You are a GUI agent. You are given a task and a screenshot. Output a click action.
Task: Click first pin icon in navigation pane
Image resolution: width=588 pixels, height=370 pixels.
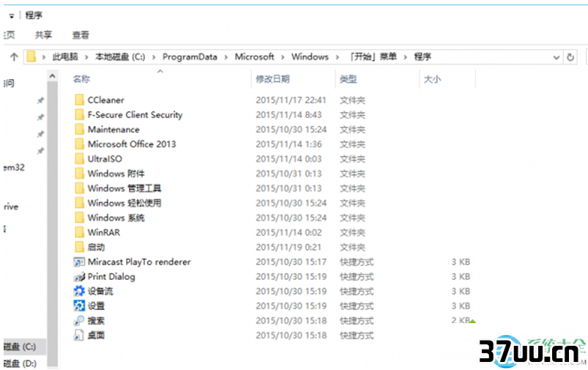click(x=40, y=100)
